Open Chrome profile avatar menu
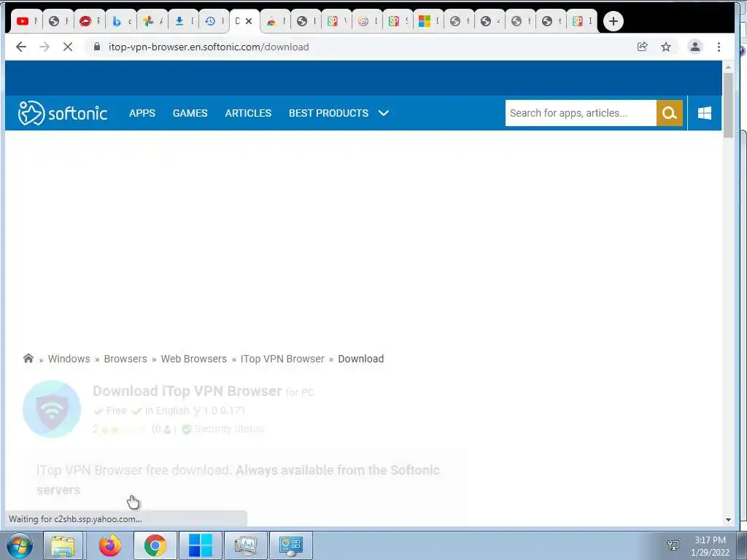 click(x=695, y=47)
